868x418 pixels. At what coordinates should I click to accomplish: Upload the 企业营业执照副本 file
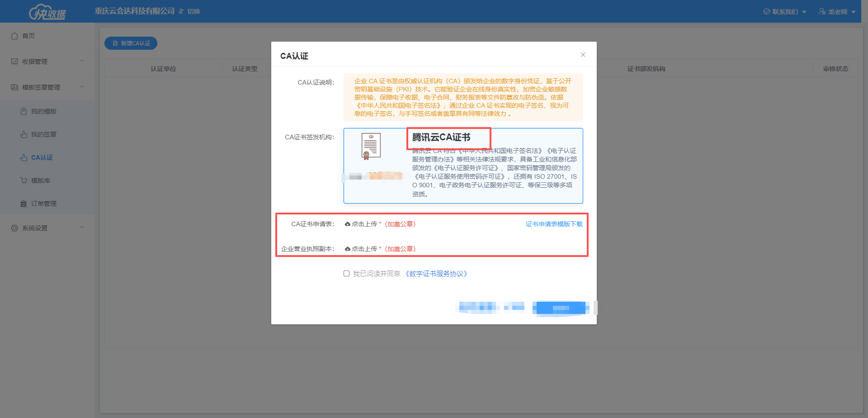(361, 249)
